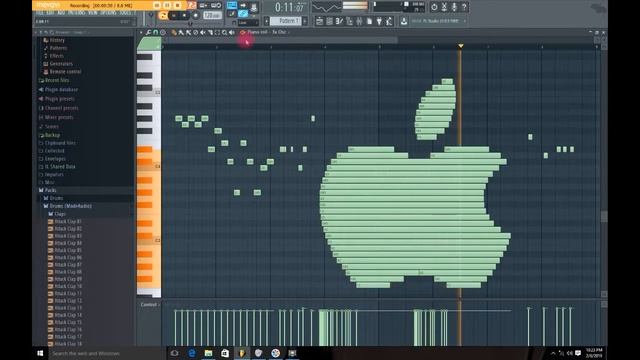
Task: Expand the Channel presets folder
Action: [x=61, y=108]
